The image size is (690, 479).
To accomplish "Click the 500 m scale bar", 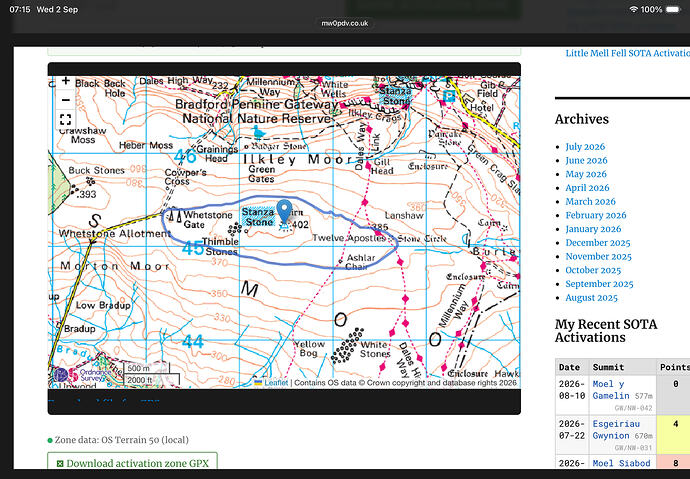I will click(x=146, y=368).
